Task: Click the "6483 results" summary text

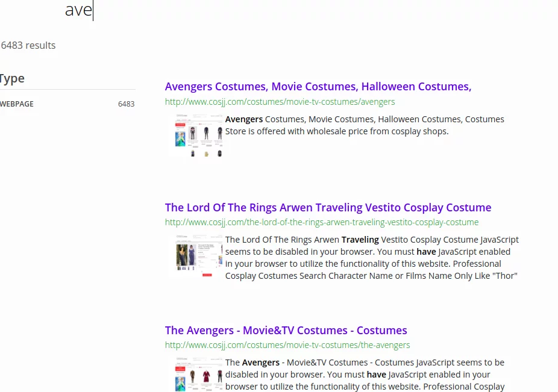Action: [28, 45]
